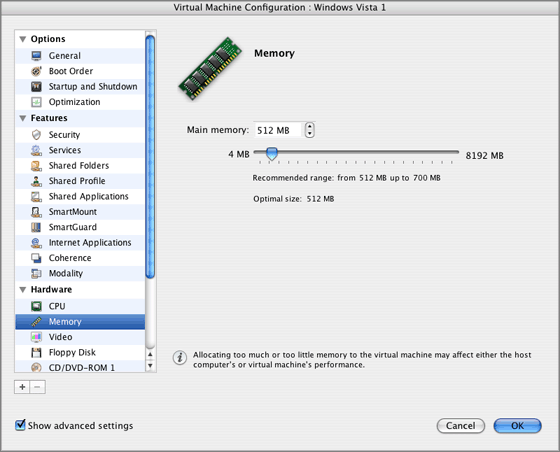Click the Modality icon
Image resolution: width=560 pixels, height=452 pixels.
[36, 273]
